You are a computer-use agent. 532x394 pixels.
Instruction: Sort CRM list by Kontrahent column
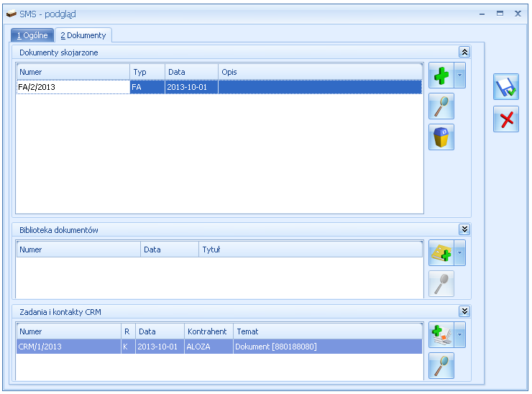tap(208, 331)
